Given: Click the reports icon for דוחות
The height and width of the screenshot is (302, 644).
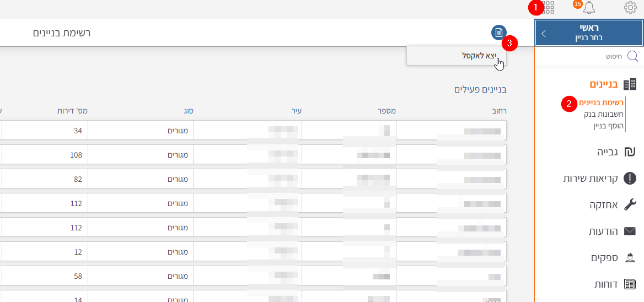Looking at the screenshot, I should (x=630, y=284).
